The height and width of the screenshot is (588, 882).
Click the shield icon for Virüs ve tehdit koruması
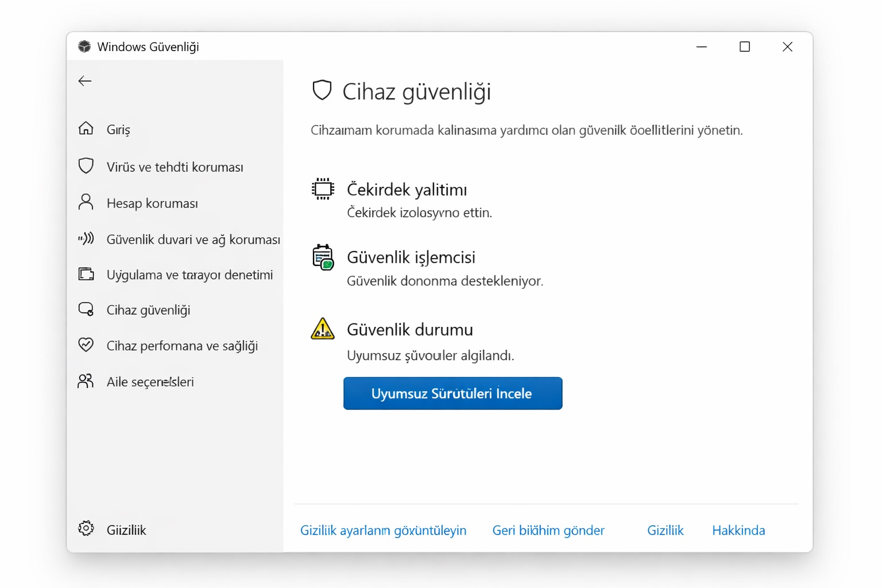[x=86, y=166]
